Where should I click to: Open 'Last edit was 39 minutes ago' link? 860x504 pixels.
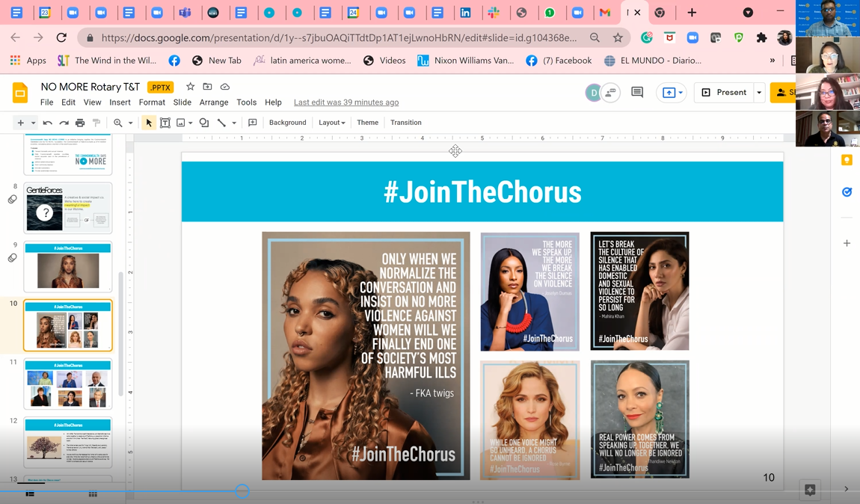click(x=345, y=102)
